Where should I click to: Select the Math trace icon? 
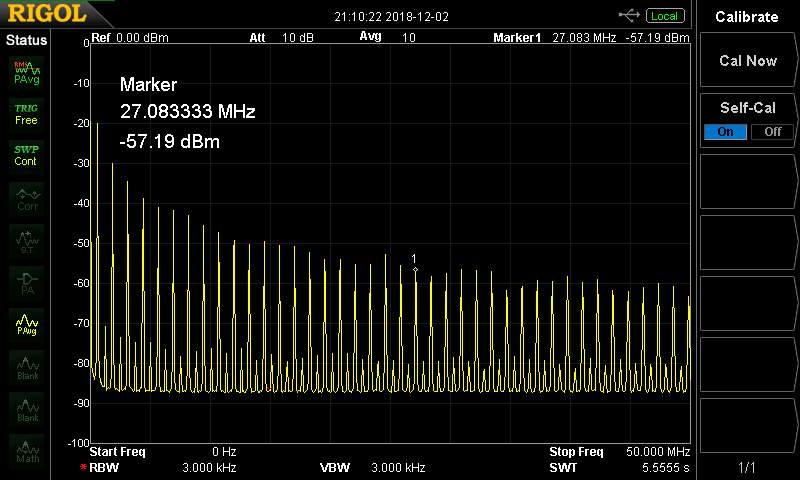click(x=27, y=450)
